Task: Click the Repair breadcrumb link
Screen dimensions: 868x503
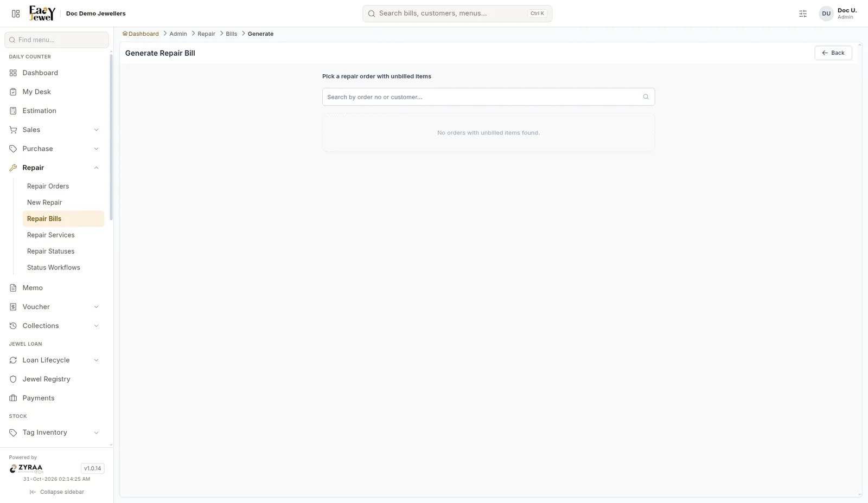Action: pos(206,34)
